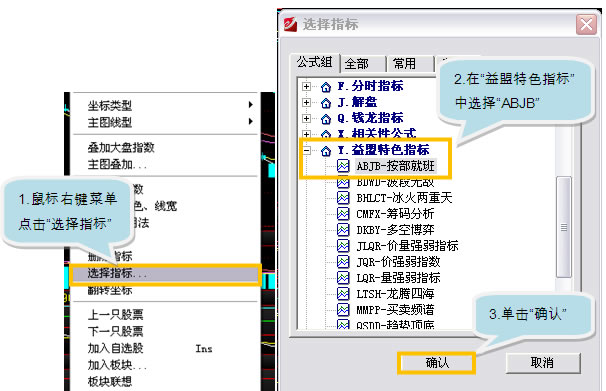Confirm selection with 确认 button
This screenshot has width=606, height=391.
coord(437,363)
